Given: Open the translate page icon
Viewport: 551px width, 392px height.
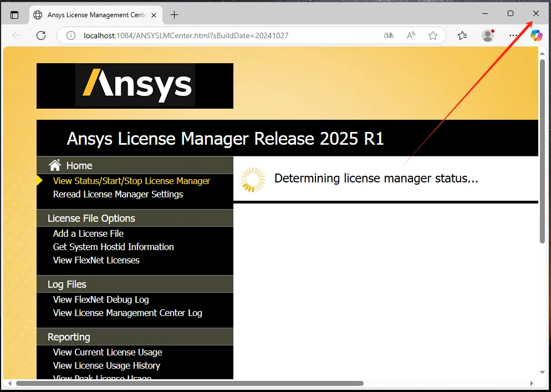Looking at the screenshot, I should coord(388,35).
